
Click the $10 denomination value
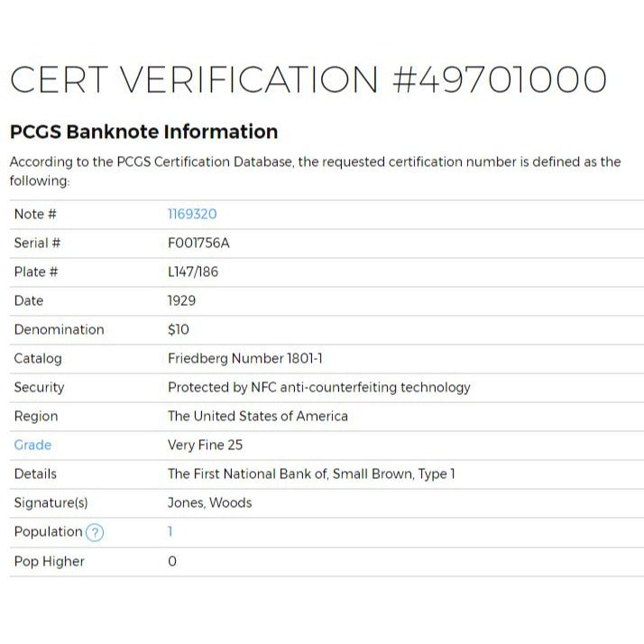click(x=179, y=329)
